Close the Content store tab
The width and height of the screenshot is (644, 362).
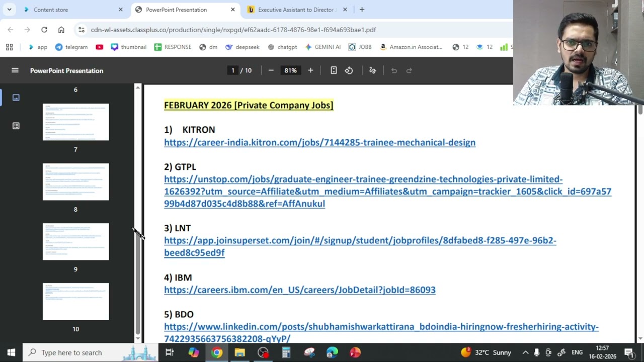tap(120, 10)
